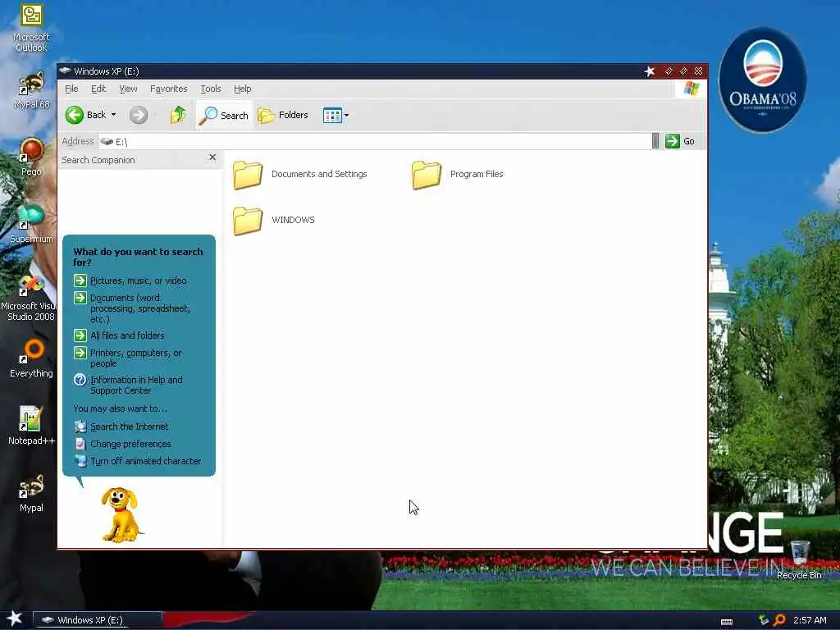The height and width of the screenshot is (630, 840).
Task: Click the Program Files name text
Action: tap(477, 174)
